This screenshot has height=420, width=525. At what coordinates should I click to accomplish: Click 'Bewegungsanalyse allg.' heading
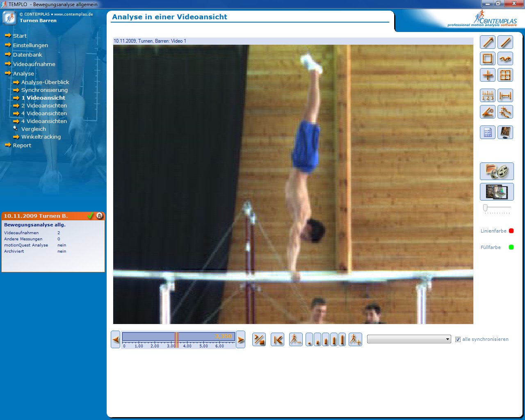(35, 225)
